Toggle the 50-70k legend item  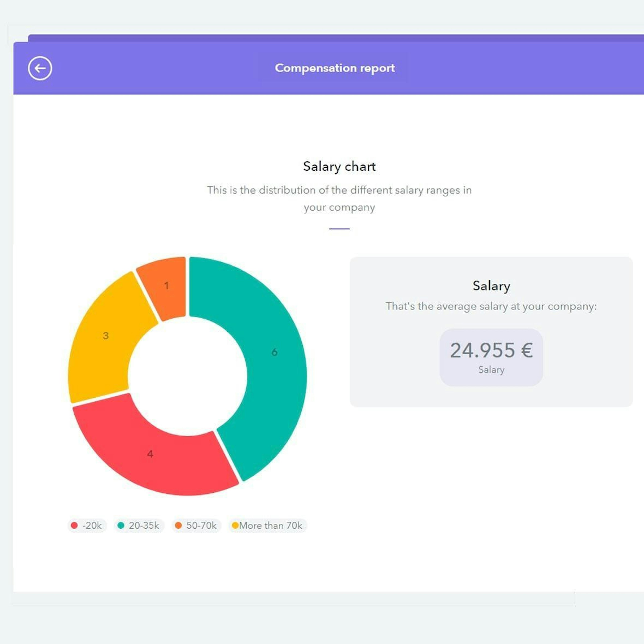(x=196, y=525)
